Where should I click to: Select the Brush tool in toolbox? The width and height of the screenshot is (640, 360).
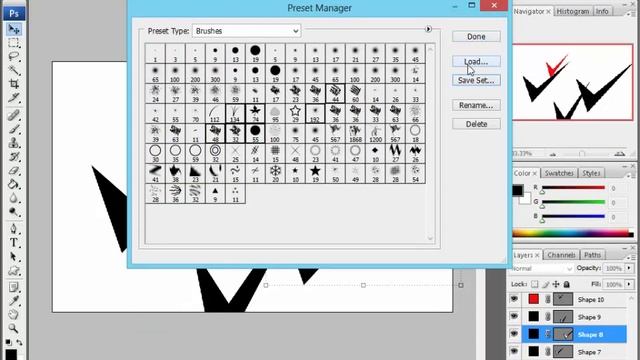pos(14,129)
